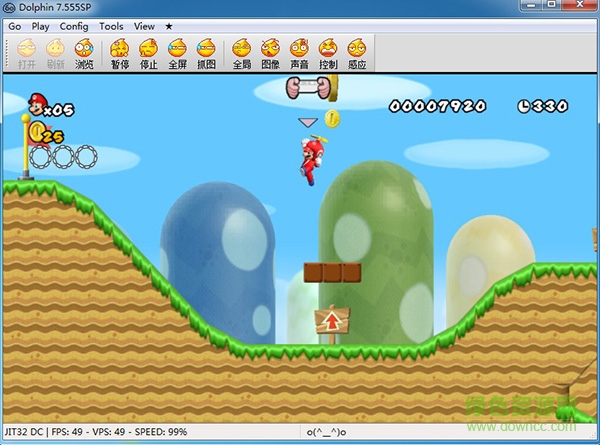Stop the game using the 停止 icon
The height and width of the screenshot is (445, 600).
click(x=149, y=53)
